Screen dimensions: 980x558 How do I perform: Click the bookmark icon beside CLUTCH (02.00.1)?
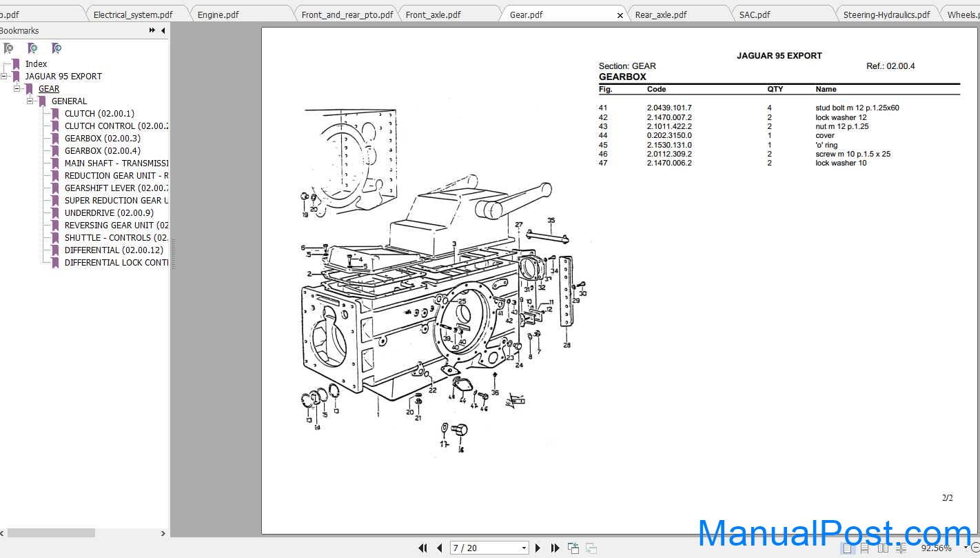pyautogui.click(x=55, y=114)
